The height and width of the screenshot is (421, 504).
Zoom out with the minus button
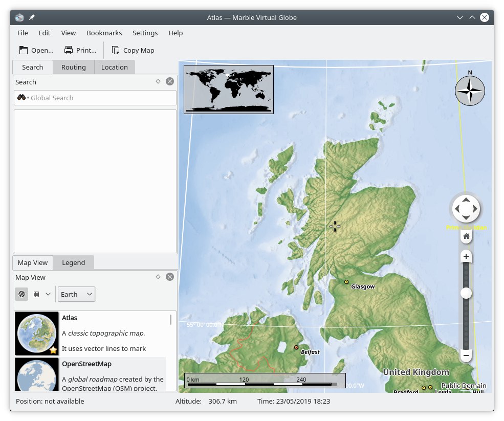click(466, 356)
